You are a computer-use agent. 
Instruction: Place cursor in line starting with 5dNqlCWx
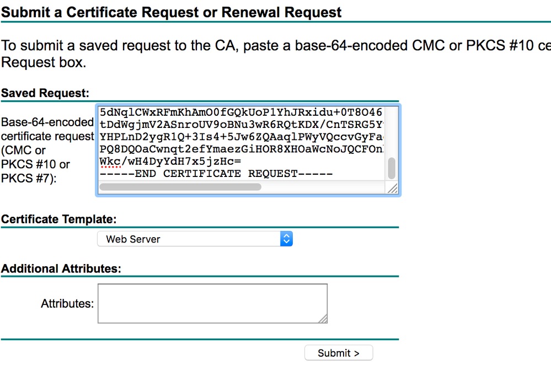click(240, 112)
